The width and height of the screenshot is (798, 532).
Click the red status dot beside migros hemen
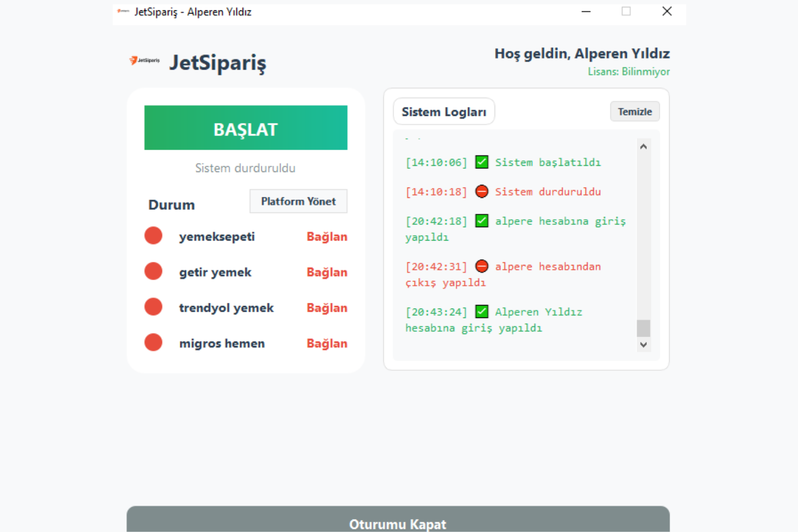coord(153,342)
